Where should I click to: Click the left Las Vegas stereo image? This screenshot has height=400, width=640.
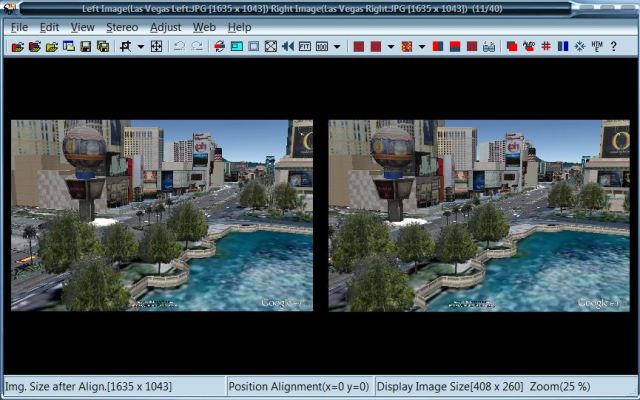tap(162, 216)
